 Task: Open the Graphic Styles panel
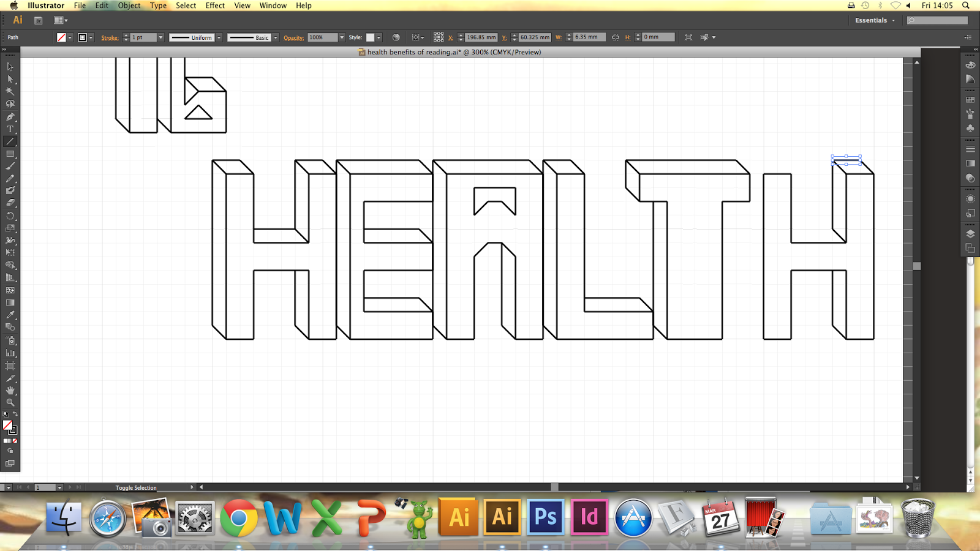(970, 213)
